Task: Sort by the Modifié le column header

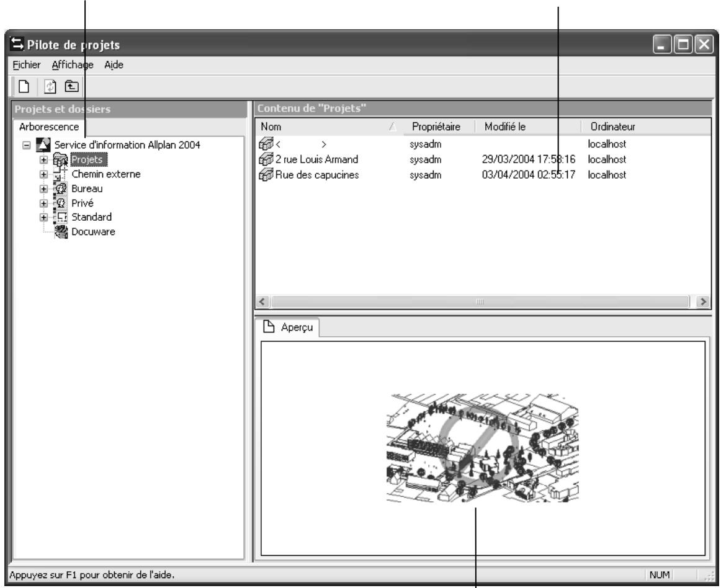Action: coord(527,127)
